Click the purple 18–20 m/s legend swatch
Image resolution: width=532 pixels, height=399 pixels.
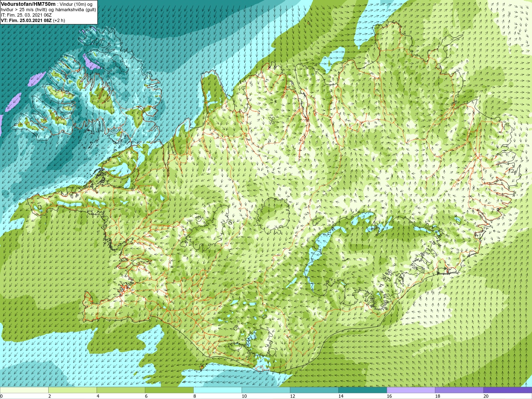point(459,390)
